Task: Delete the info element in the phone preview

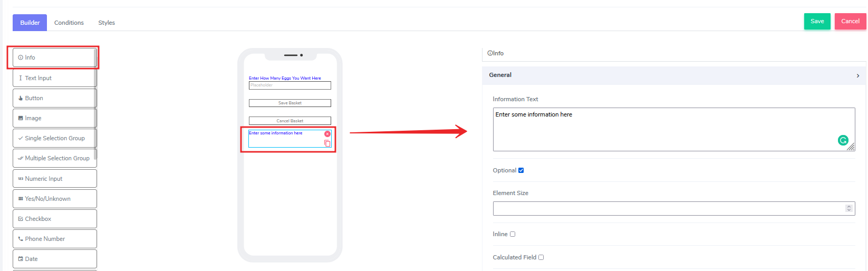Action: (327, 134)
